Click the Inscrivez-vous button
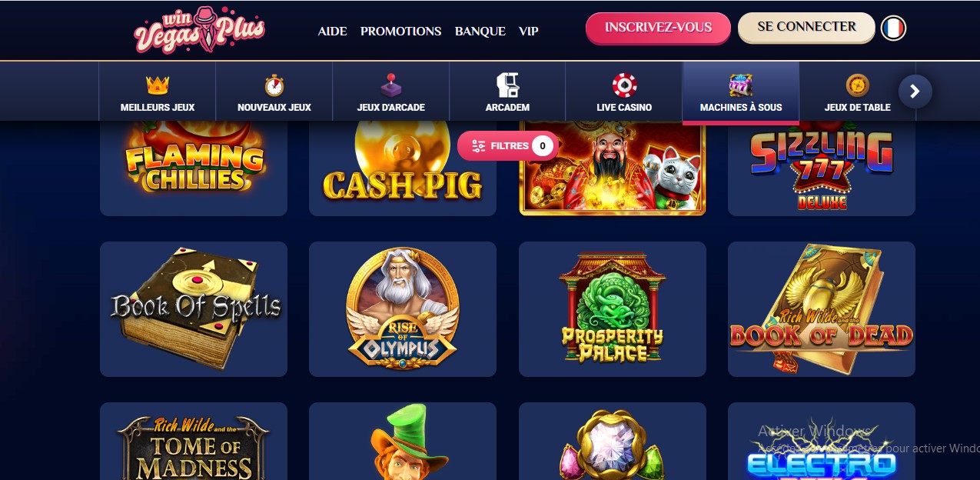Screen dimensions: 980x480 coord(658,28)
